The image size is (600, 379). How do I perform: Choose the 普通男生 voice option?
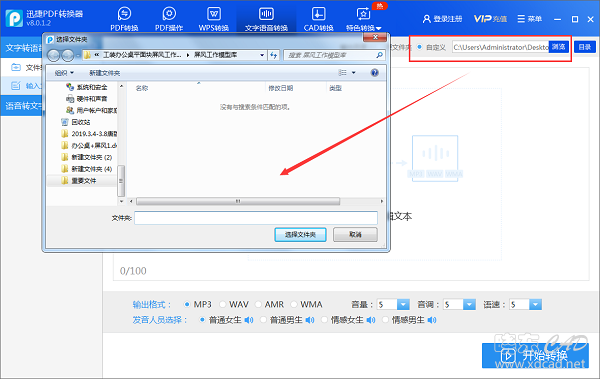263,320
